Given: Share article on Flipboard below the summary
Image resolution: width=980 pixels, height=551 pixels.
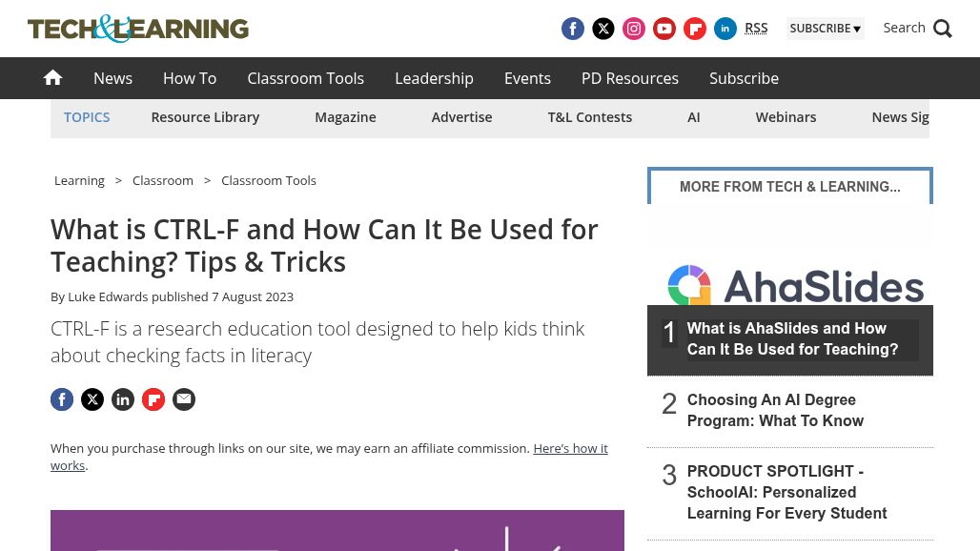Looking at the screenshot, I should pyautogui.click(x=153, y=399).
